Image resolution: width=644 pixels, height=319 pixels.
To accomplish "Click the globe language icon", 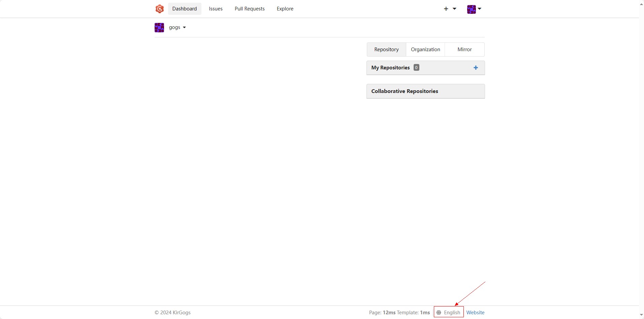I will [439, 313].
